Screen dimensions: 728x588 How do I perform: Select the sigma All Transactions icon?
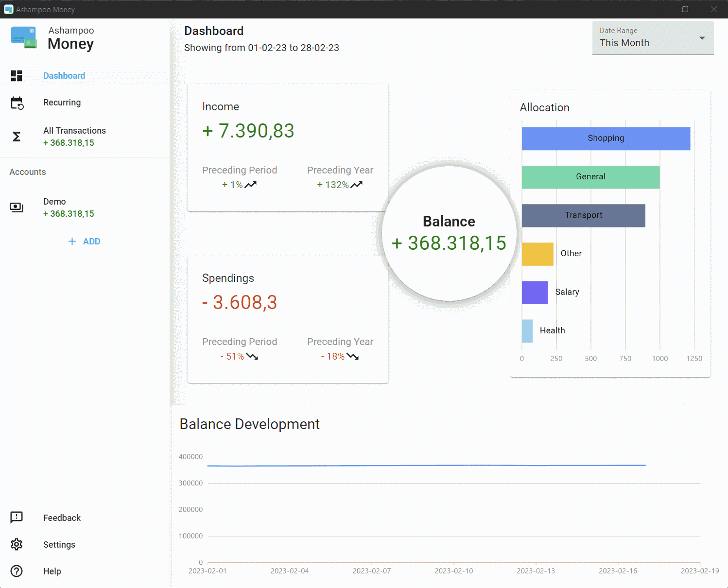17,137
